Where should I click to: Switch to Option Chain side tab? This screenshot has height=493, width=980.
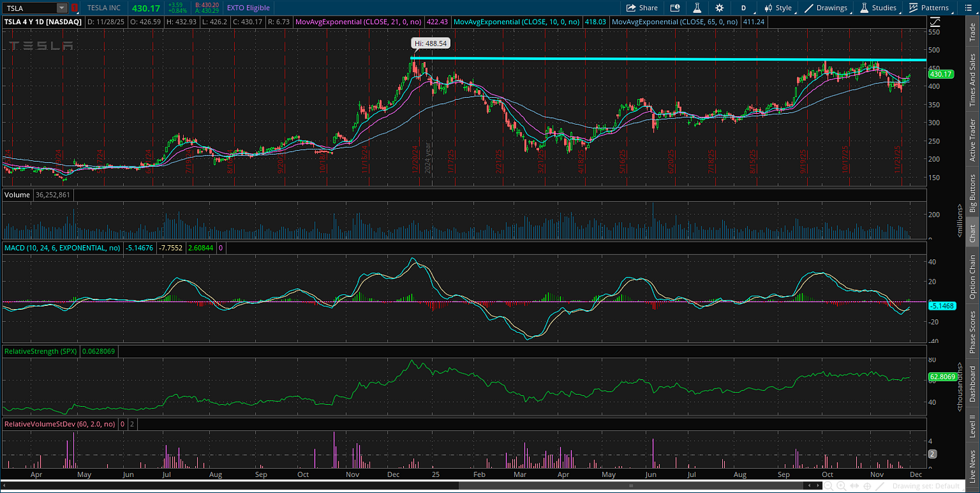tap(971, 277)
